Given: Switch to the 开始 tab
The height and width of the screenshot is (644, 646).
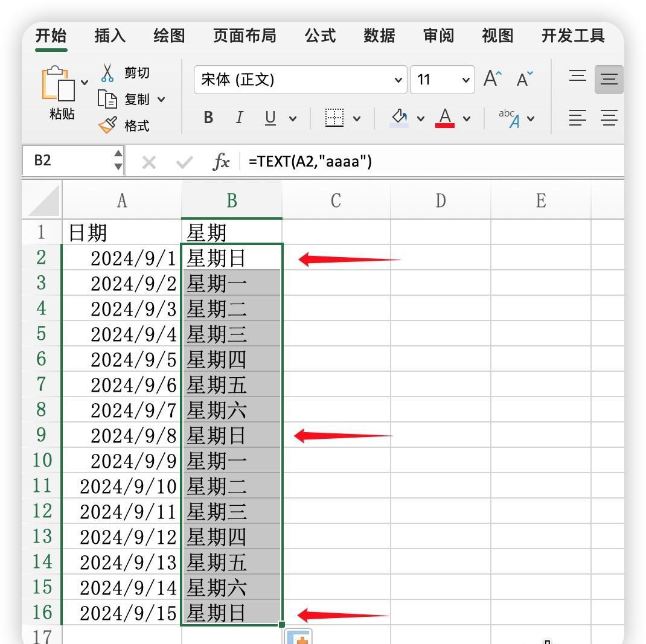Looking at the screenshot, I should [x=51, y=36].
